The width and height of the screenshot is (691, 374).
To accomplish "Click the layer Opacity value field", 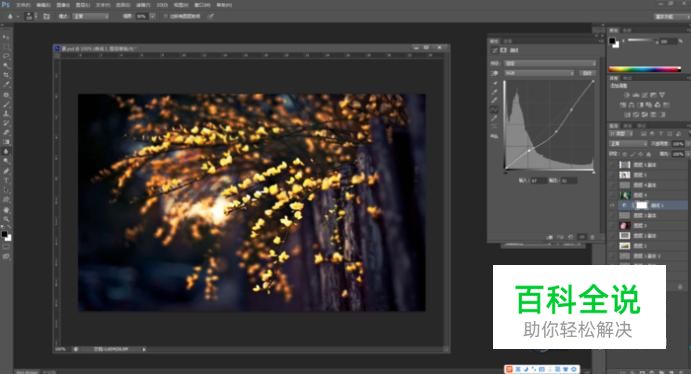I will click(678, 144).
